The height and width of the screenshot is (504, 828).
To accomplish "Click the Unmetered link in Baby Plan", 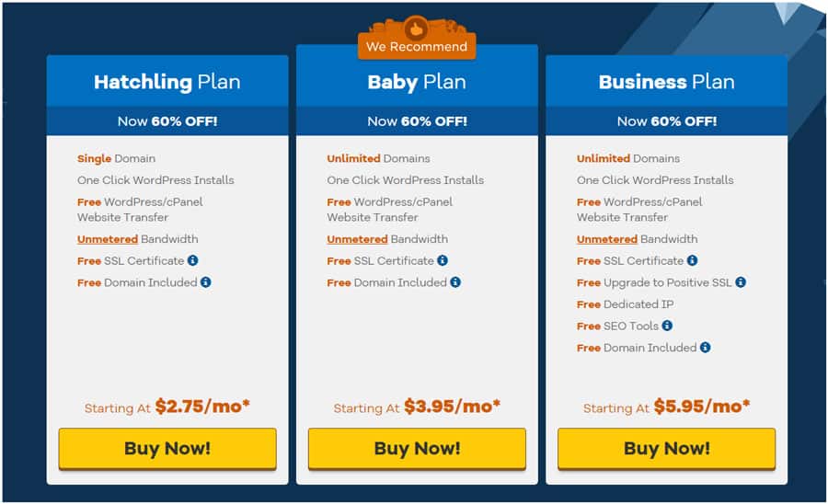I will (x=357, y=239).
